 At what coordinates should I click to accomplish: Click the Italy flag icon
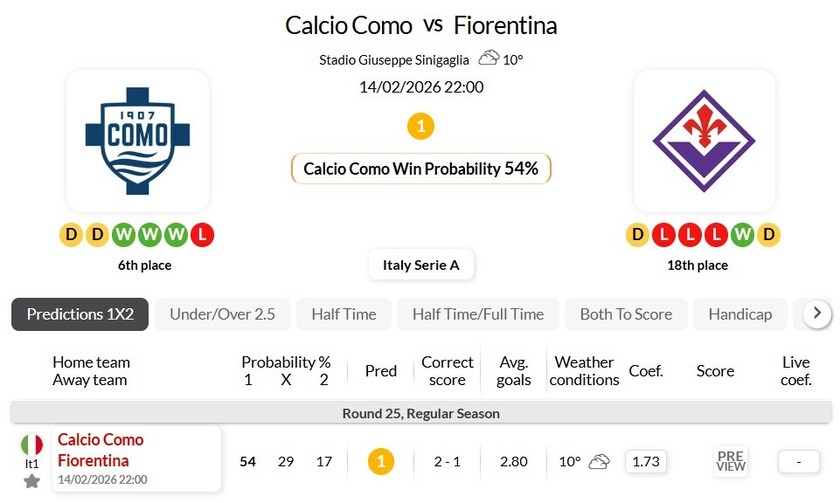coord(32,445)
